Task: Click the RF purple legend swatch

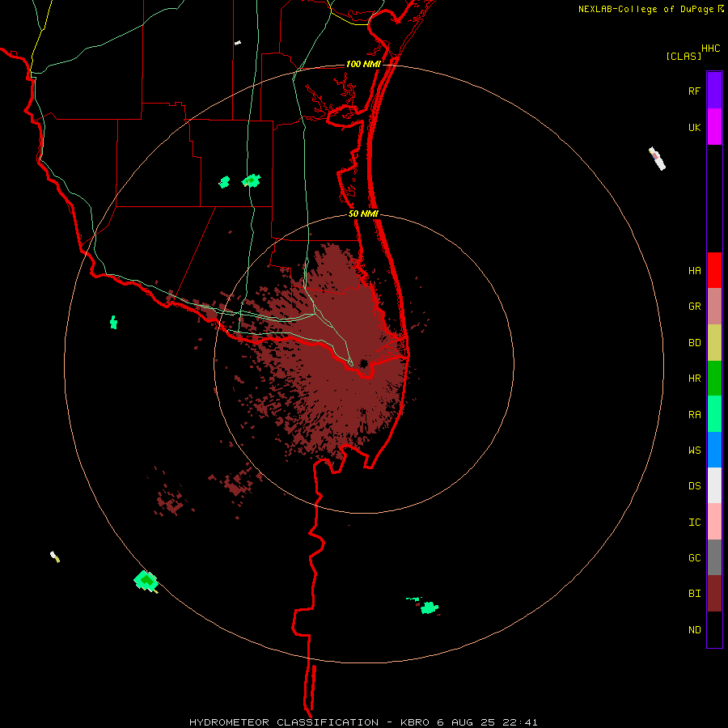Action: [x=714, y=91]
